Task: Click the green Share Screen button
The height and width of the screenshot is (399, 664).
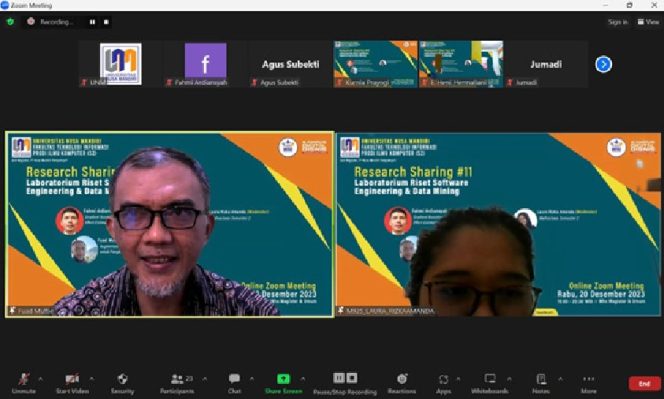Action: 283,383
